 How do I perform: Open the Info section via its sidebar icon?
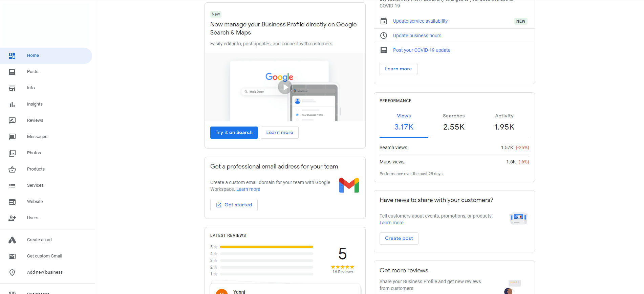12,88
